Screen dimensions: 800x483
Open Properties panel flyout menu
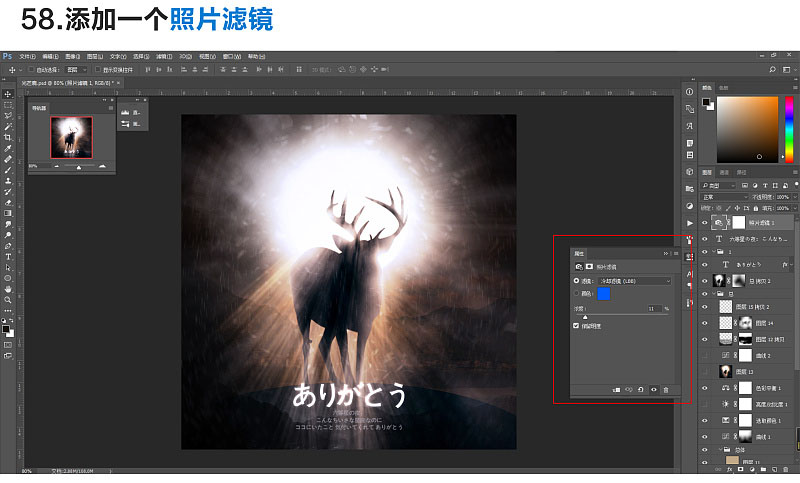tap(676, 253)
